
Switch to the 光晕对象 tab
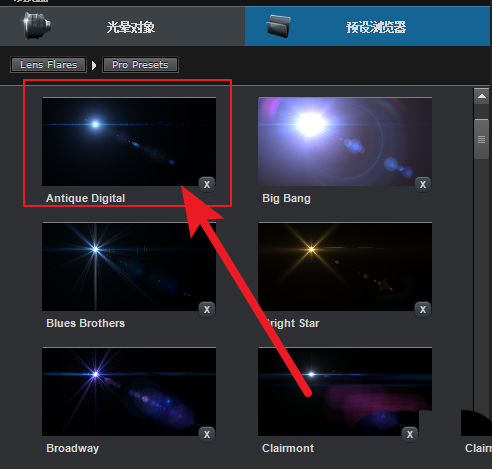(x=122, y=26)
